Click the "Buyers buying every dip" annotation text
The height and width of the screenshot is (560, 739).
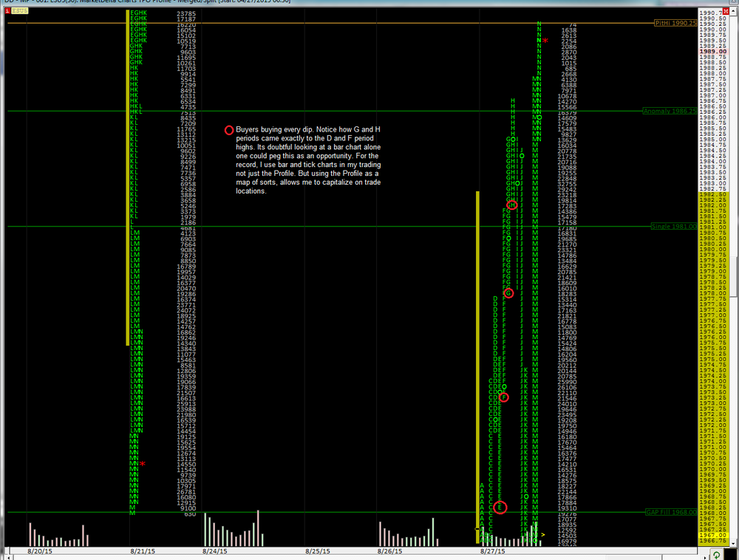tap(308, 160)
